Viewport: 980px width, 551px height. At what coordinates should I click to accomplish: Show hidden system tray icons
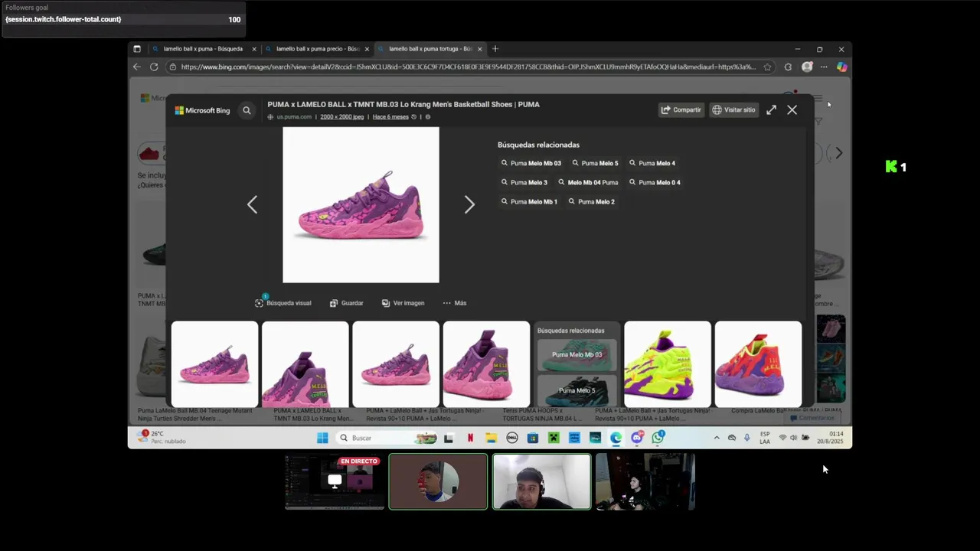[x=717, y=438]
